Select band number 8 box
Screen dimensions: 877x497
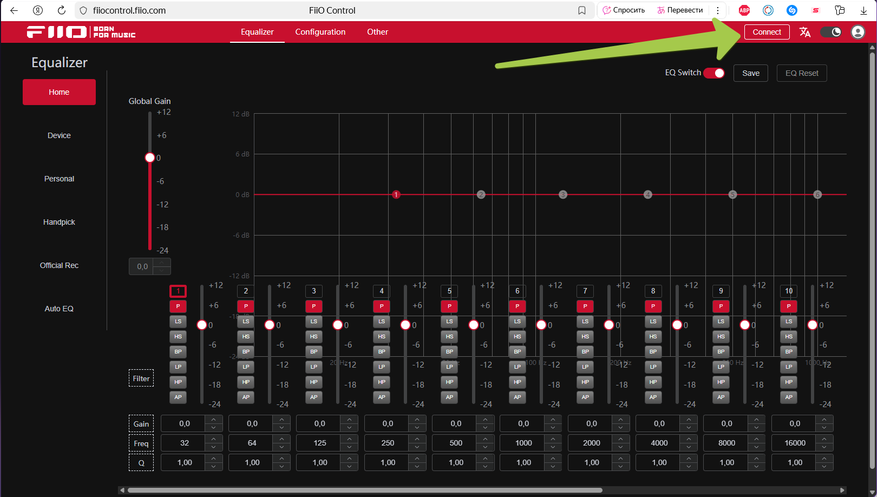click(x=653, y=291)
